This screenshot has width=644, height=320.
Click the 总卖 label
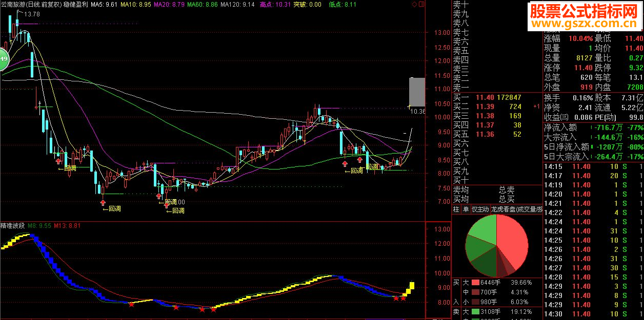click(x=507, y=190)
